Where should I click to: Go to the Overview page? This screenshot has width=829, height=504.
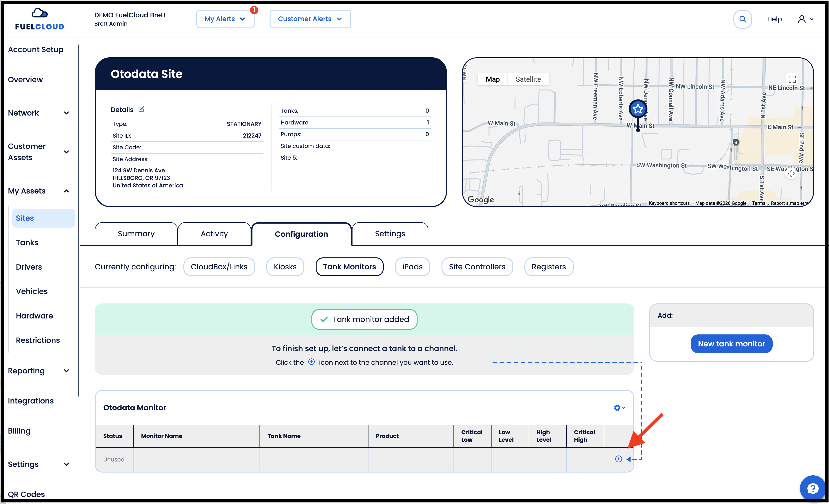(25, 80)
